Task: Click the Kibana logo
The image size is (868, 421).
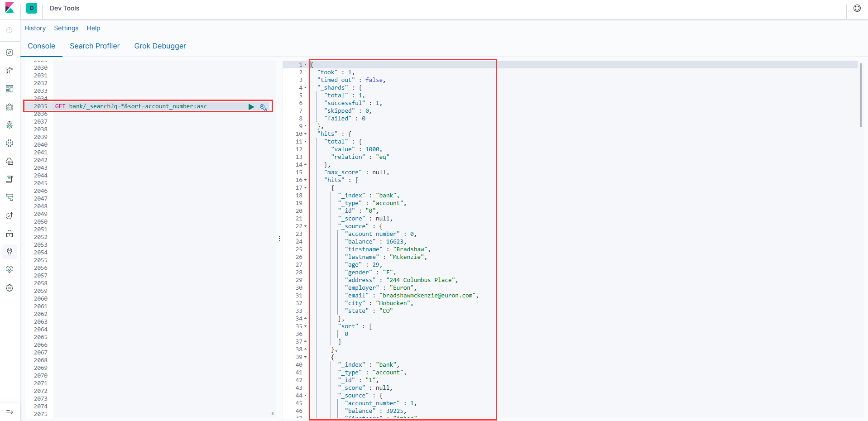Action: tap(10, 8)
